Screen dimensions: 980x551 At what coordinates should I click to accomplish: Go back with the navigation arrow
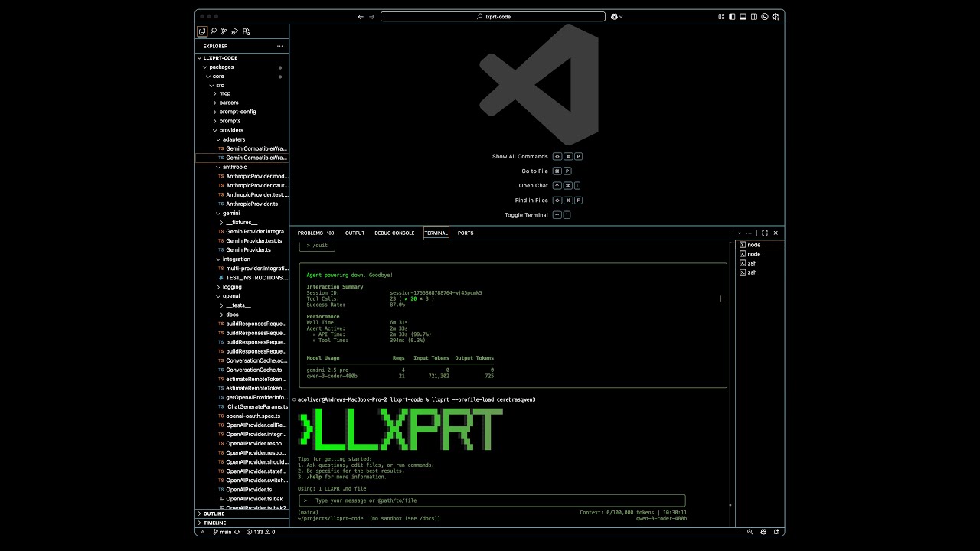[361, 16]
